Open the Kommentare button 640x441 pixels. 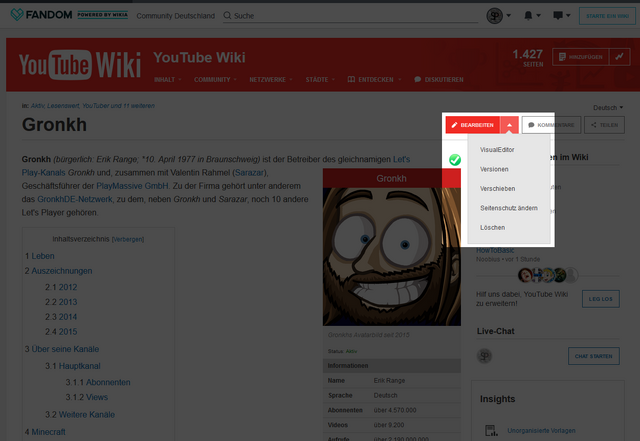click(551, 125)
